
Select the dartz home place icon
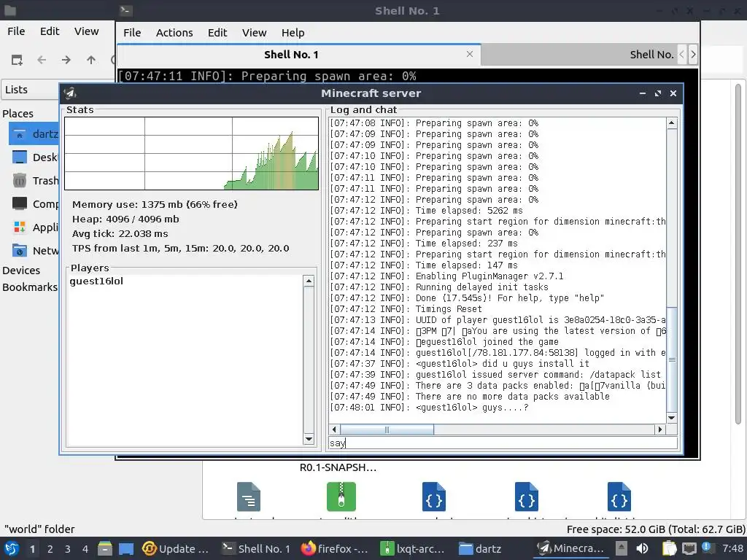[20, 134]
